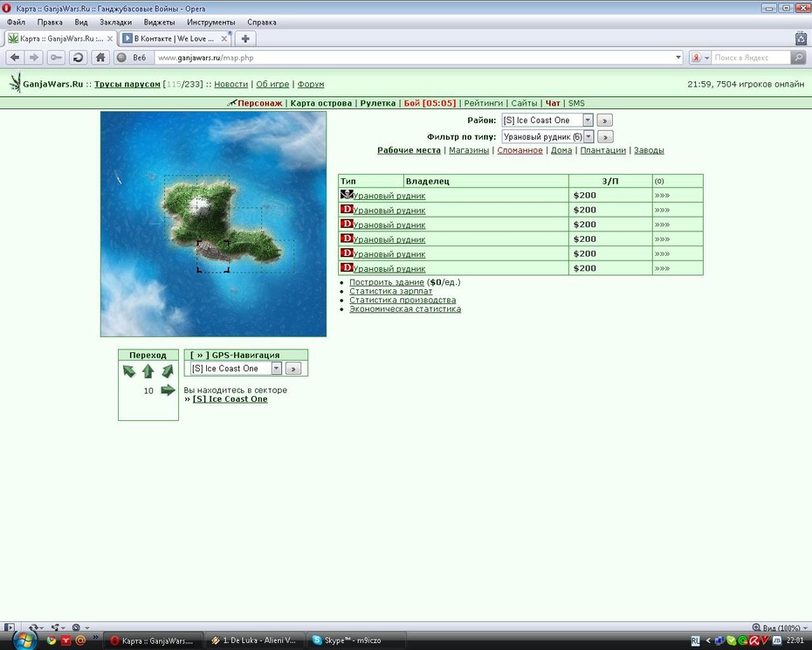
Task: Click the Чат link
Action: tap(553, 103)
